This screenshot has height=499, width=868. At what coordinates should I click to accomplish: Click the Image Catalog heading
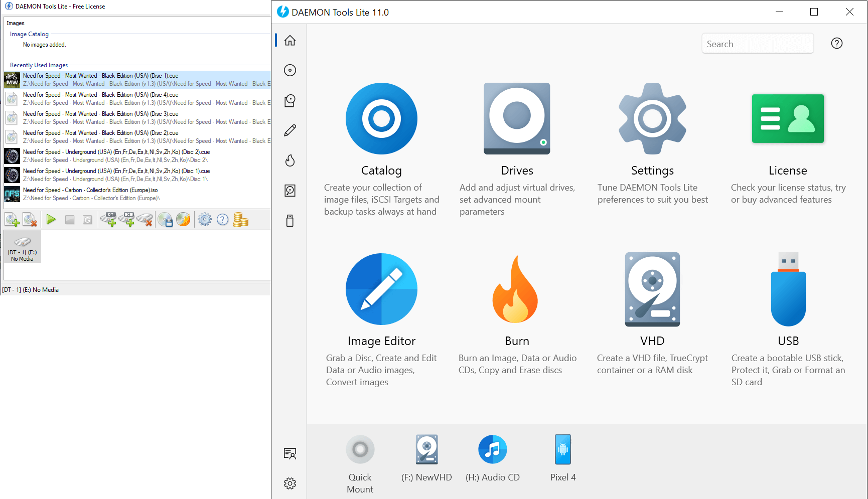click(x=29, y=34)
